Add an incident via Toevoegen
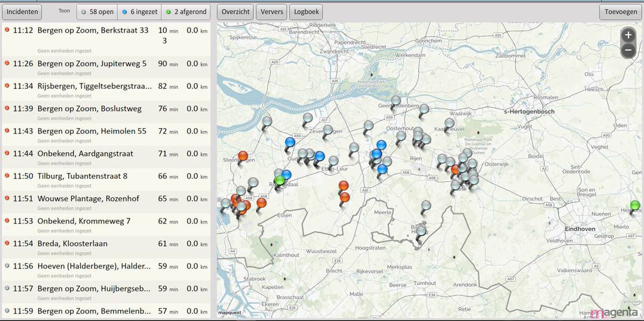This screenshot has height=321, width=644. click(620, 12)
